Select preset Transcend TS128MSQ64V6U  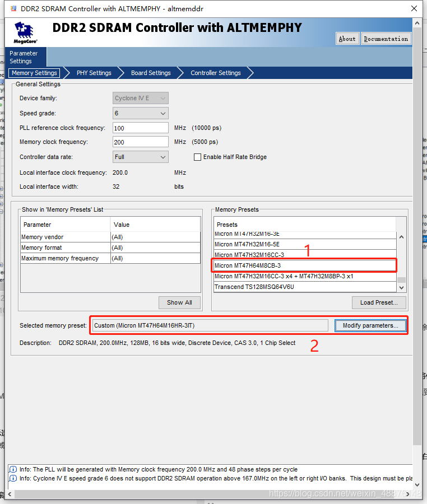click(x=305, y=287)
